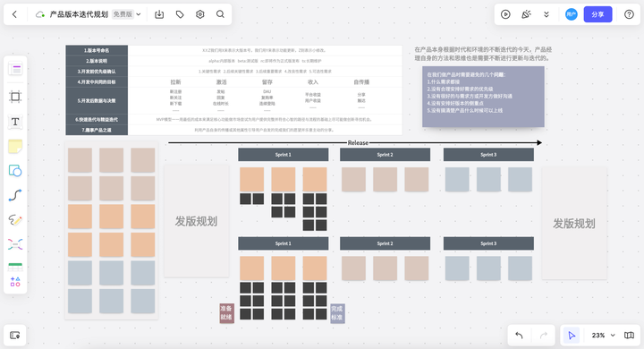Click the 收入 column heading
Screen dimensions: 644x349
(312, 81)
